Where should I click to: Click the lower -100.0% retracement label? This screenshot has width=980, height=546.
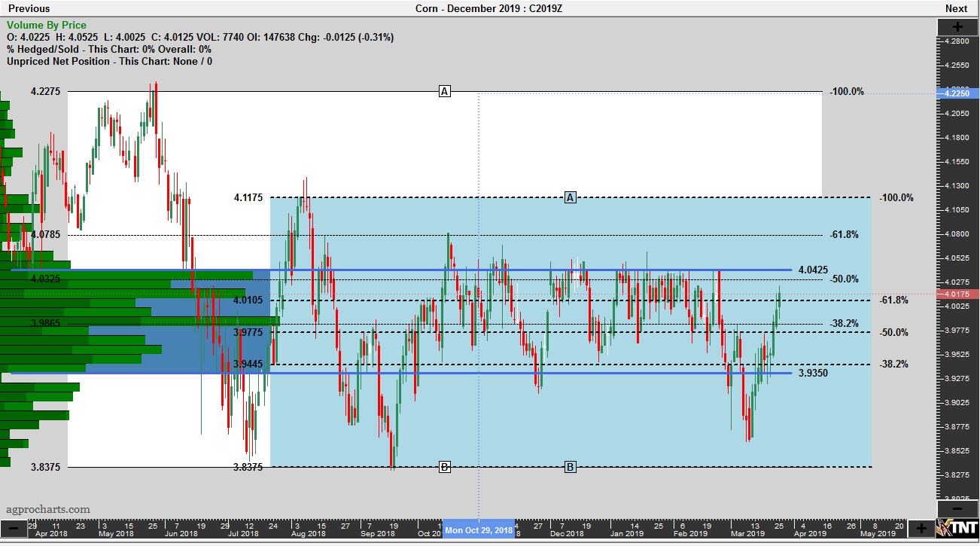click(x=896, y=197)
